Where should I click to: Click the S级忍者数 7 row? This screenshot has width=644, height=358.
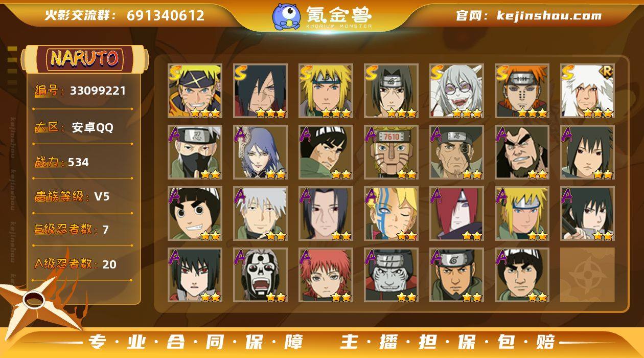click(x=72, y=229)
